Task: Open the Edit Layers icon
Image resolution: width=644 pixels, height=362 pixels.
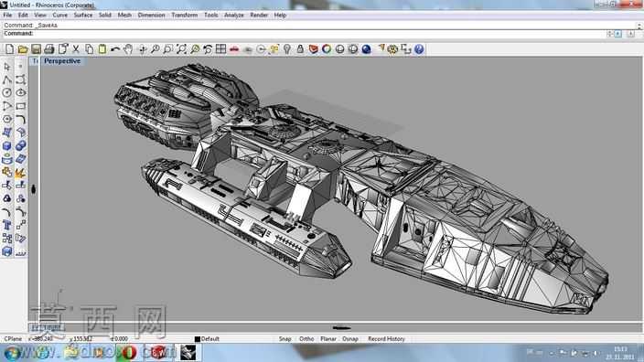Action: [314, 49]
